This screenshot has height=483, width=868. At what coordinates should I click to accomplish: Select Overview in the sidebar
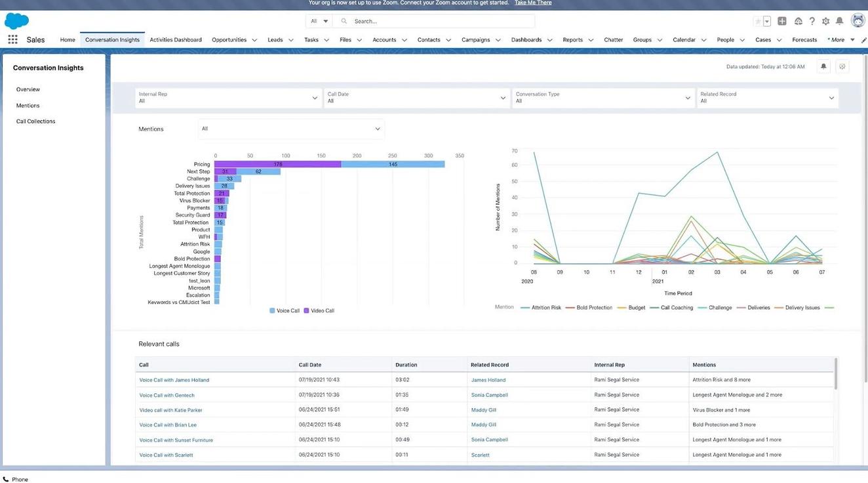tap(28, 89)
